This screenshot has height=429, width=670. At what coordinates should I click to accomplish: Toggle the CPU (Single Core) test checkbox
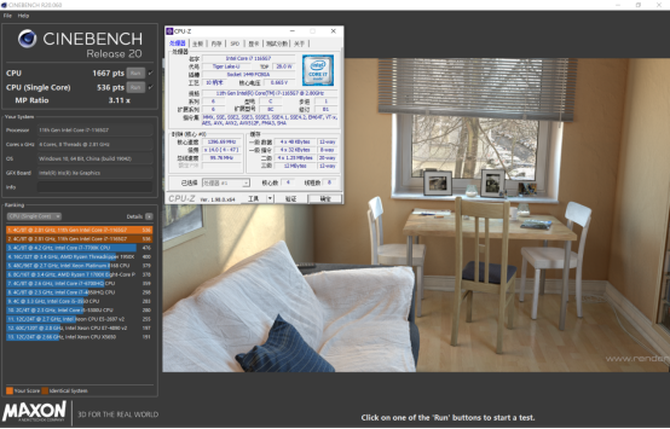point(151,87)
